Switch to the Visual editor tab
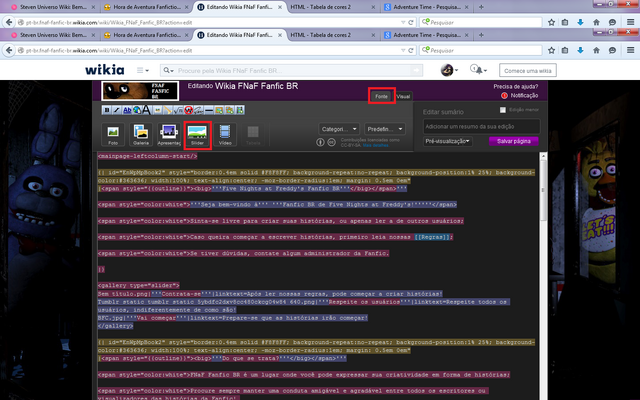This screenshot has height=400, width=640. (x=403, y=96)
